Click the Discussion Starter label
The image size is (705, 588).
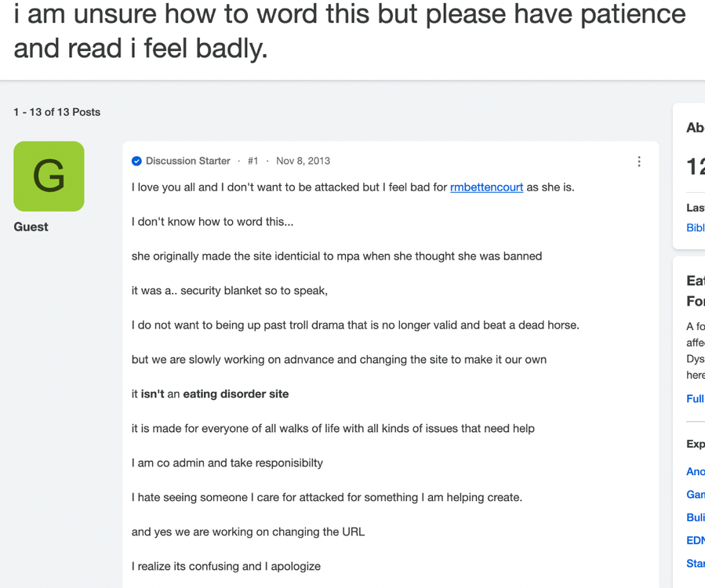point(188,161)
